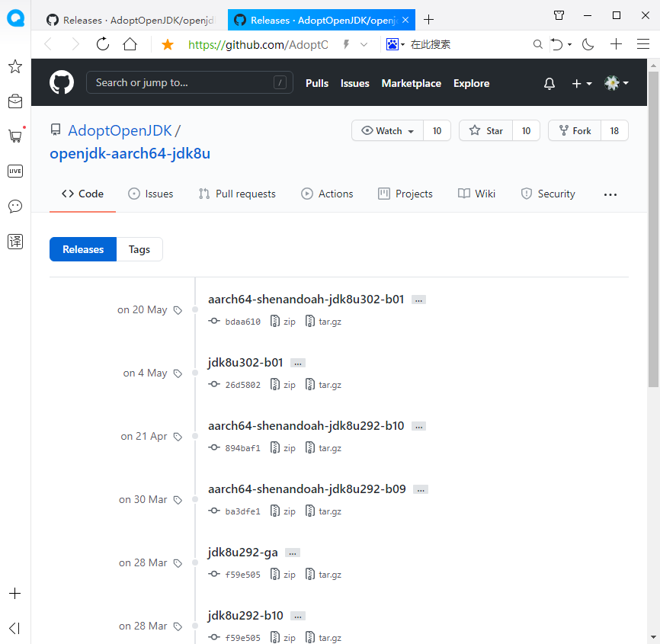Toggle night mode moon icon

pos(588,43)
